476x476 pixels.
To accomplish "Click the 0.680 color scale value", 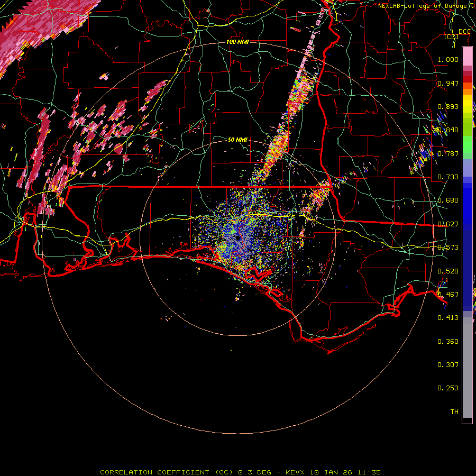I will [x=448, y=200].
